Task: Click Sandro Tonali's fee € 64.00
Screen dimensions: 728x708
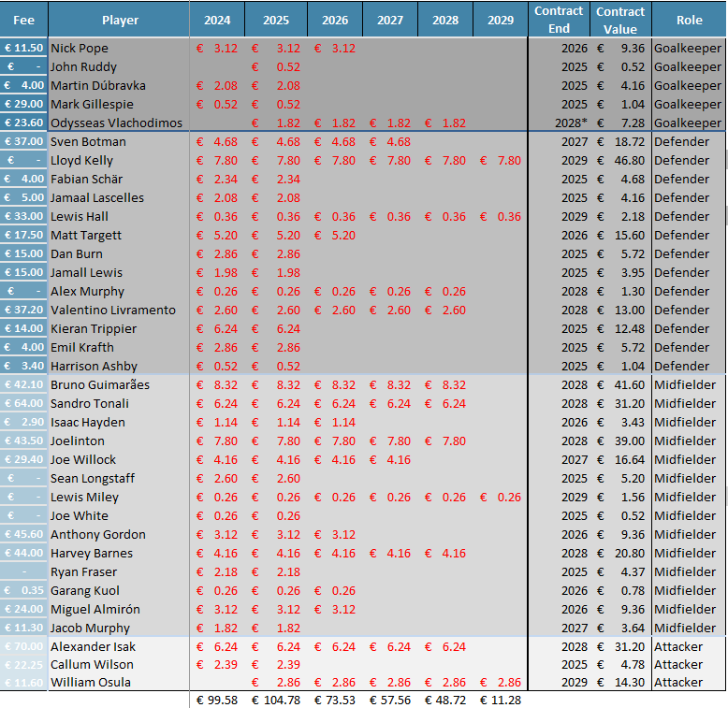Action: point(23,403)
